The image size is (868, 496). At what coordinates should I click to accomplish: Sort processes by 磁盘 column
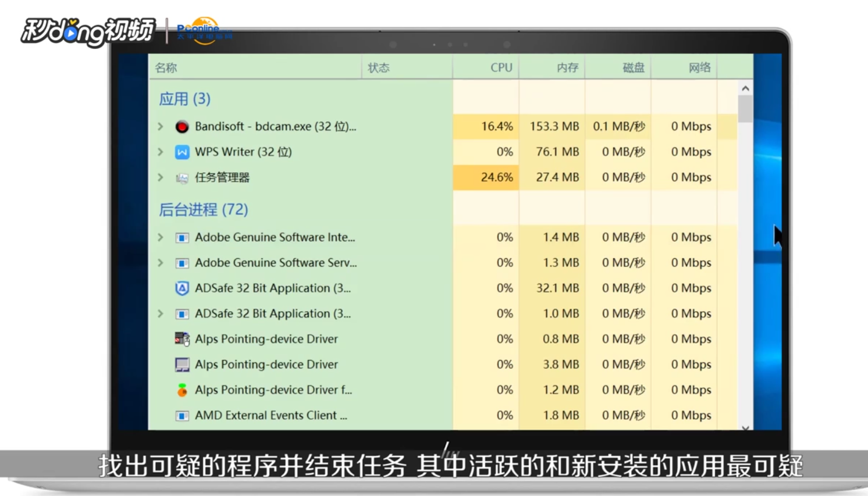[x=618, y=67]
